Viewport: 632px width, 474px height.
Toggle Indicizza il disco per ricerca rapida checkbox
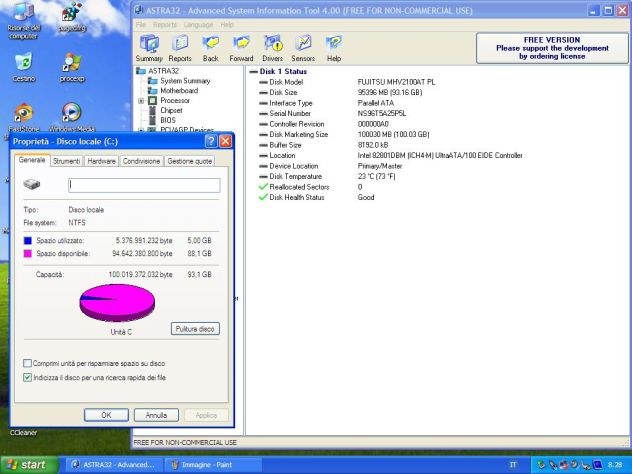pos(27,378)
